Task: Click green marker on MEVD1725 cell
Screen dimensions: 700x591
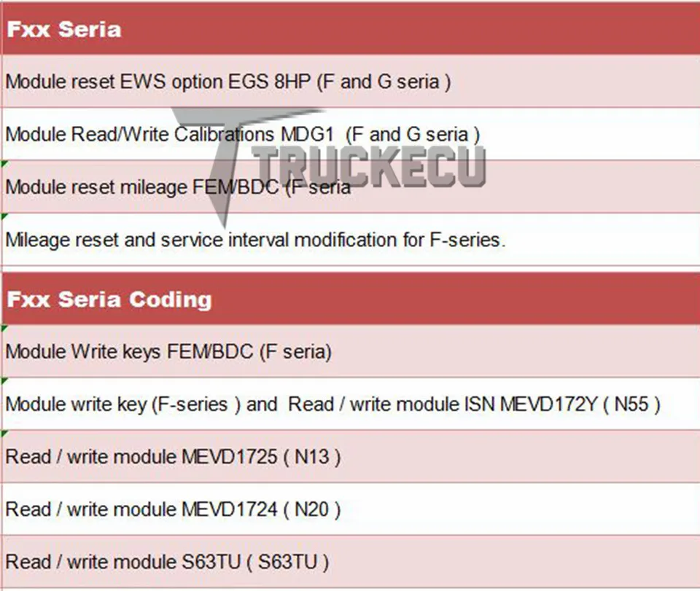Action: 4,434
